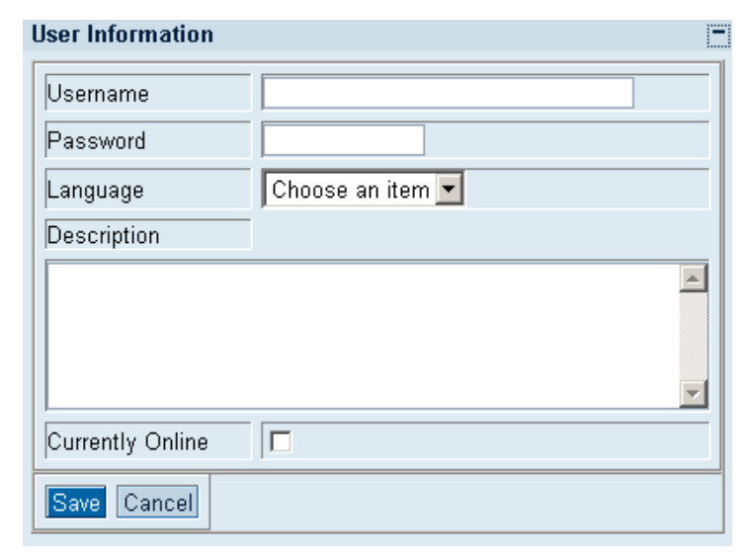The width and height of the screenshot is (747, 560).
Task: Collapse the User Information panel
Action: [x=716, y=36]
